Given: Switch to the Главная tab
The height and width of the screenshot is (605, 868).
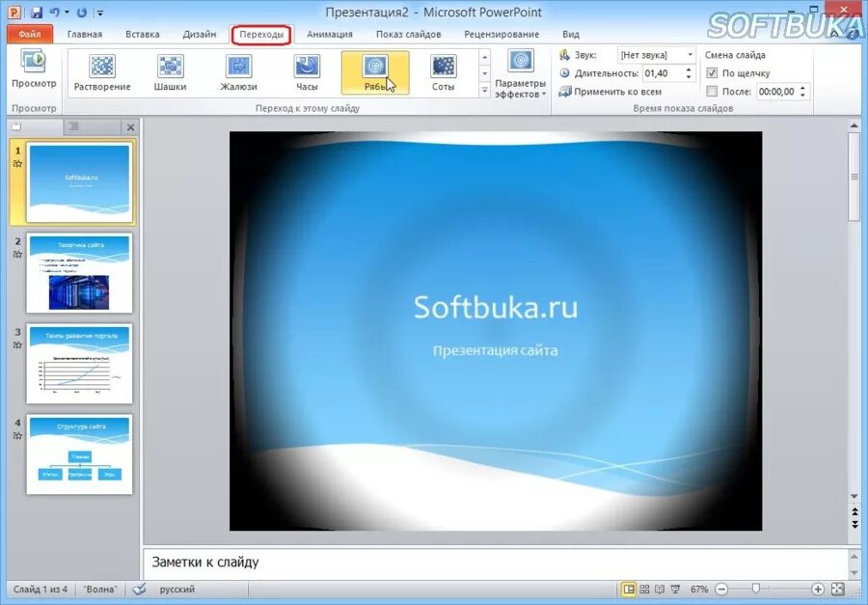Looking at the screenshot, I should click(85, 35).
